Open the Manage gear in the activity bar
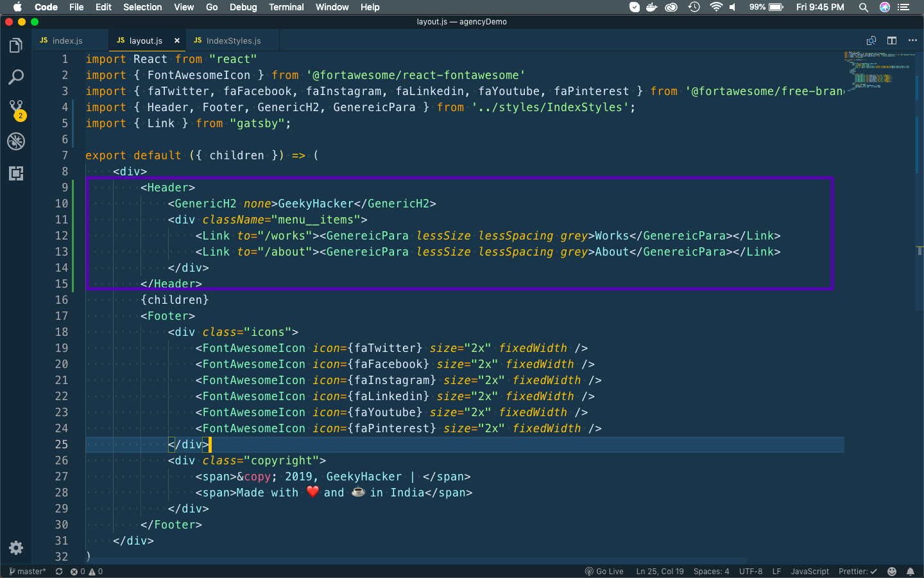The height and width of the screenshot is (578, 924). point(16,548)
